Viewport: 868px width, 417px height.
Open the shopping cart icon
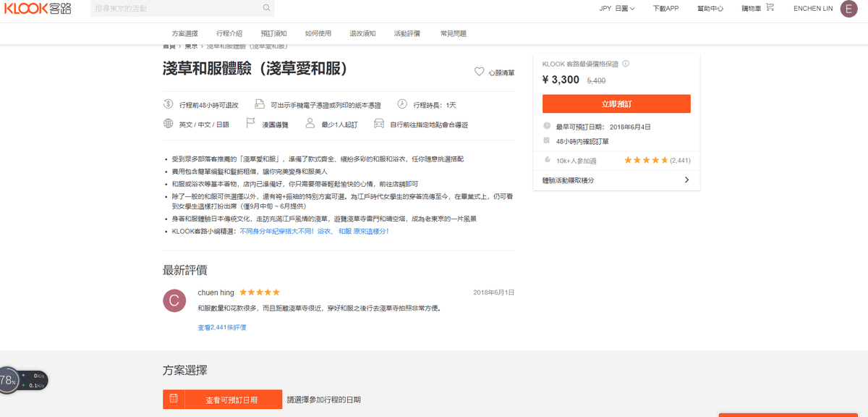tap(770, 8)
